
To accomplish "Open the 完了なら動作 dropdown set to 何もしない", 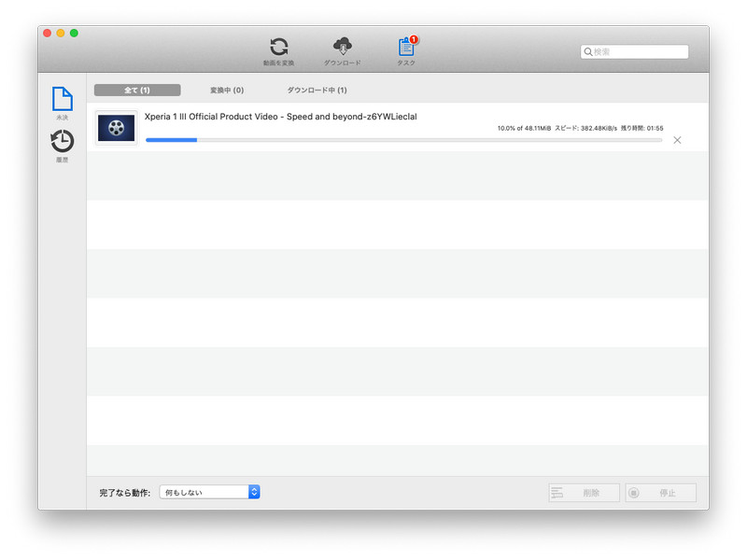I will 209,492.
